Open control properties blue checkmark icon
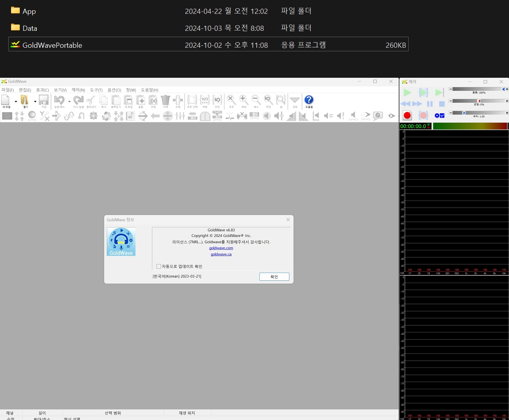This screenshot has height=420, width=509. [439, 116]
